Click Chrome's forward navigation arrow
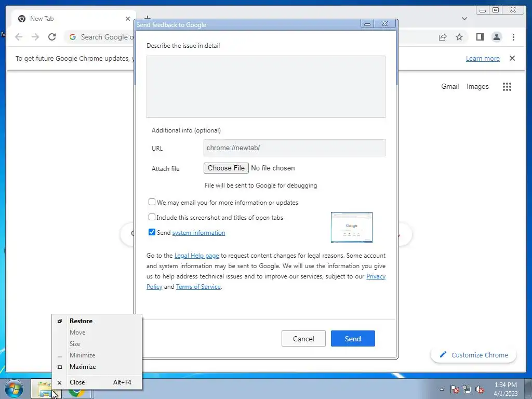 point(35,37)
